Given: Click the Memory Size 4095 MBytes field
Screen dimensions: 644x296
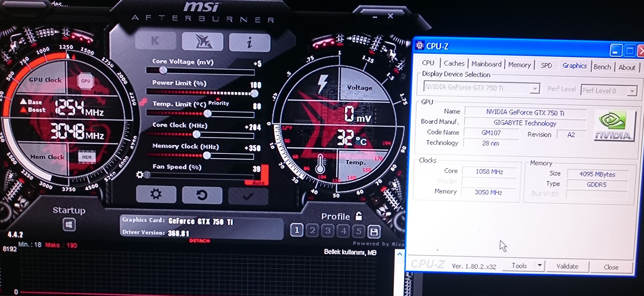Looking at the screenshot, I should tap(597, 174).
